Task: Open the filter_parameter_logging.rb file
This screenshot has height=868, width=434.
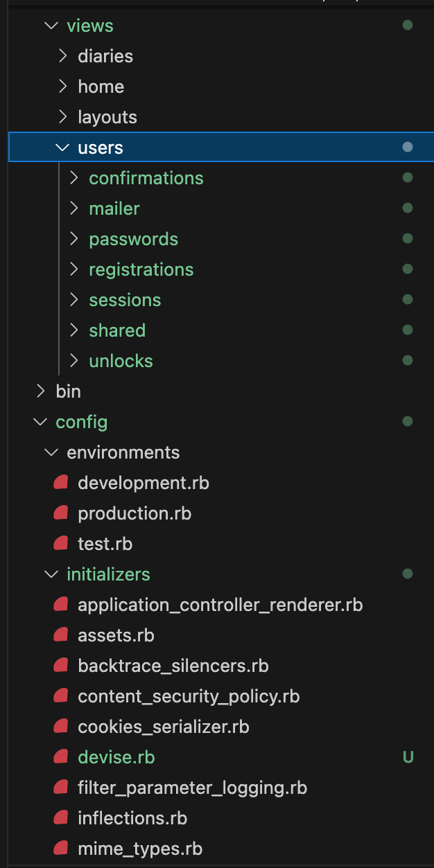Action: point(193,787)
